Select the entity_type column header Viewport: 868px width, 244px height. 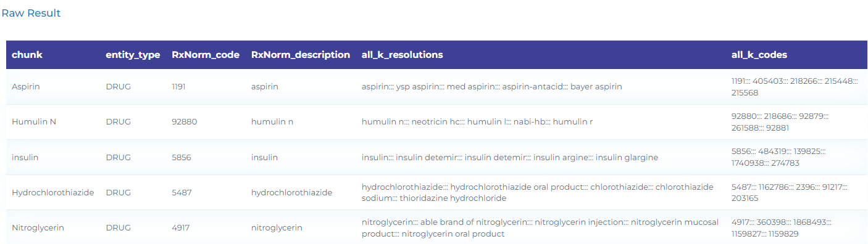click(x=133, y=55)
